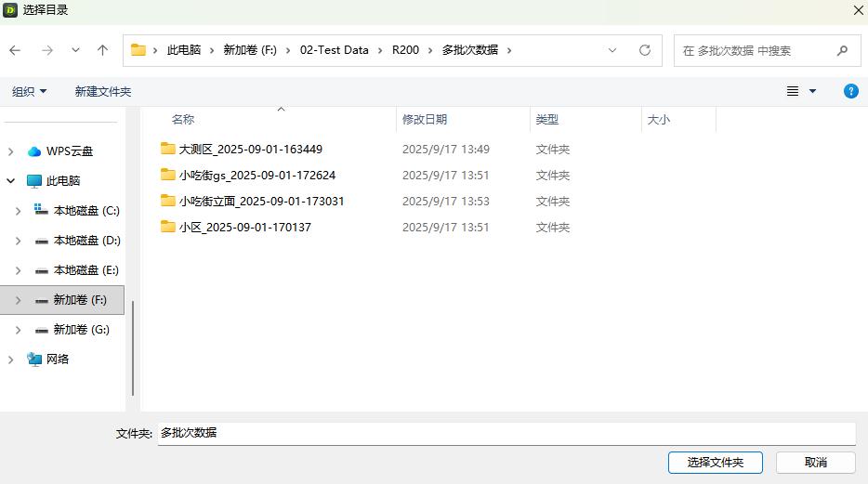The image size is (868, 484).
Task: Select folder 小吃街立面_2025-09-01-173031
Action: coord(261,202)
